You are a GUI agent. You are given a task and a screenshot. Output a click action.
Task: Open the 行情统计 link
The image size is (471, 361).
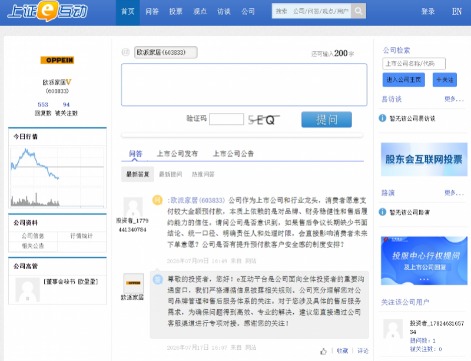[x=81, y=236]
